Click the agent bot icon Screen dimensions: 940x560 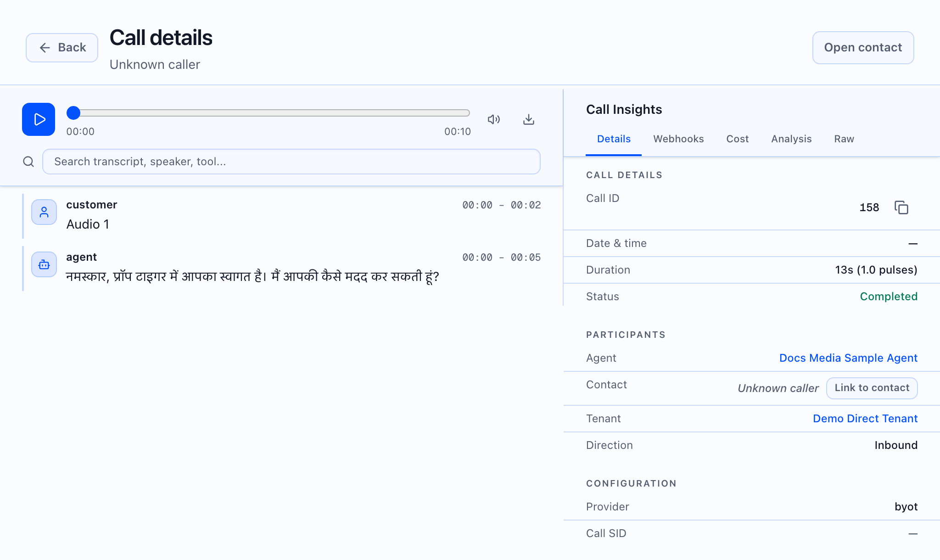tap(44, 264)
